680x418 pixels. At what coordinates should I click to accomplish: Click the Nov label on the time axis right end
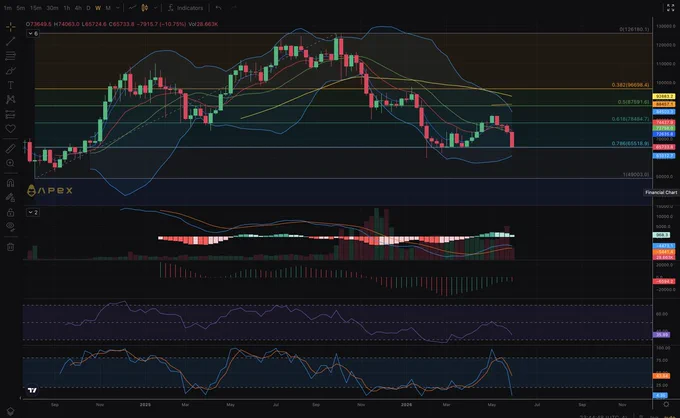622,405
